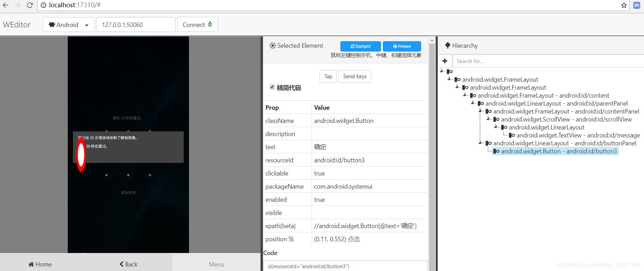Click the generated code text box

(x=345, y=266)
